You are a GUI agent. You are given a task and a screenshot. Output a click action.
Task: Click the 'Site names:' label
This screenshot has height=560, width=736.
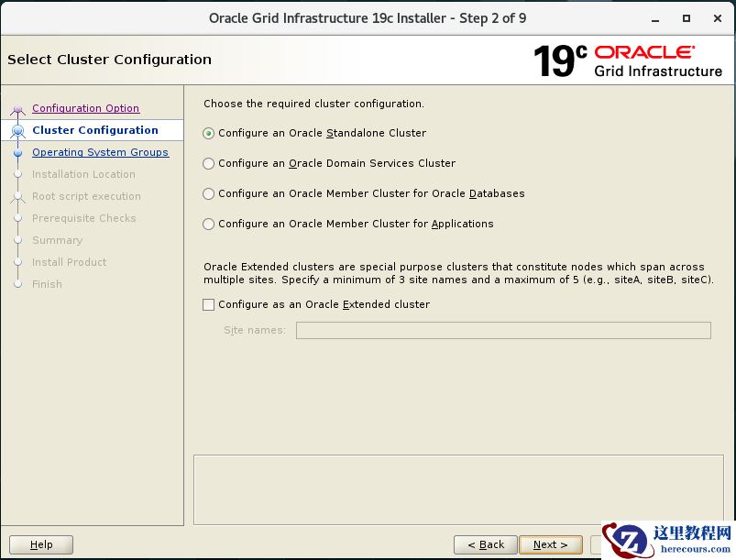255,330
